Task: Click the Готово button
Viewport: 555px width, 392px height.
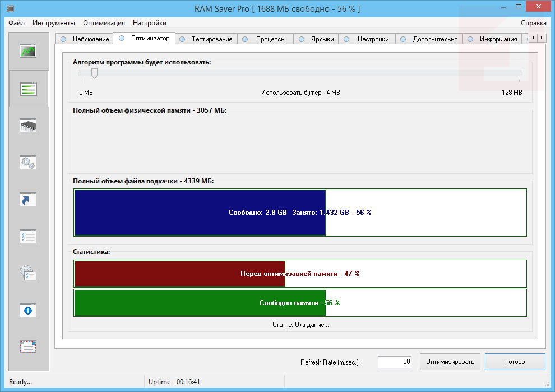Action: (x=515, y=362)
